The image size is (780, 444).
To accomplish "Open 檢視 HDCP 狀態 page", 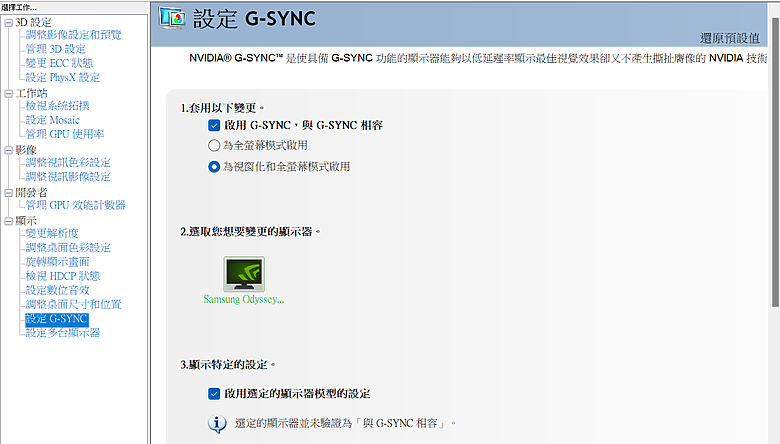I will click(x=63, y=275).
